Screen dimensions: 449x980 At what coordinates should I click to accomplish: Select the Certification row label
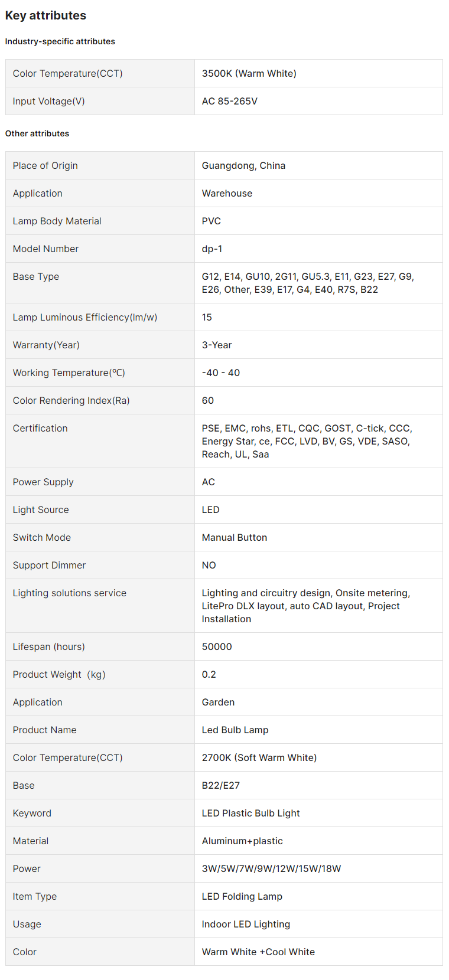point(40,428)
